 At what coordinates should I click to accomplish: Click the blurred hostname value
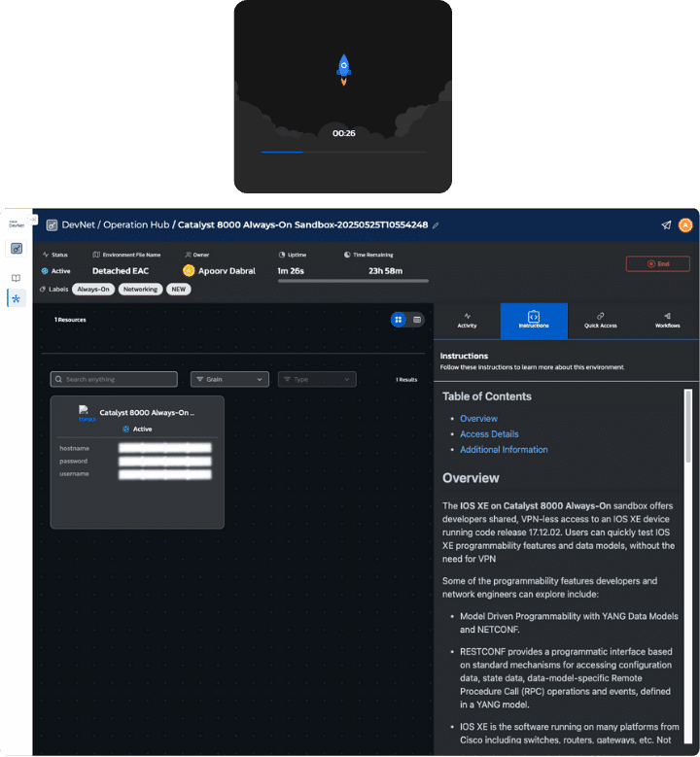164,448
